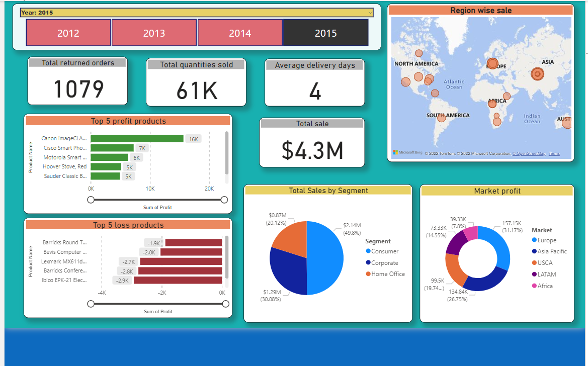Click the slider handle under Top 5 loss products
Screen dimensions: 588x366
(x=90, y=304)
